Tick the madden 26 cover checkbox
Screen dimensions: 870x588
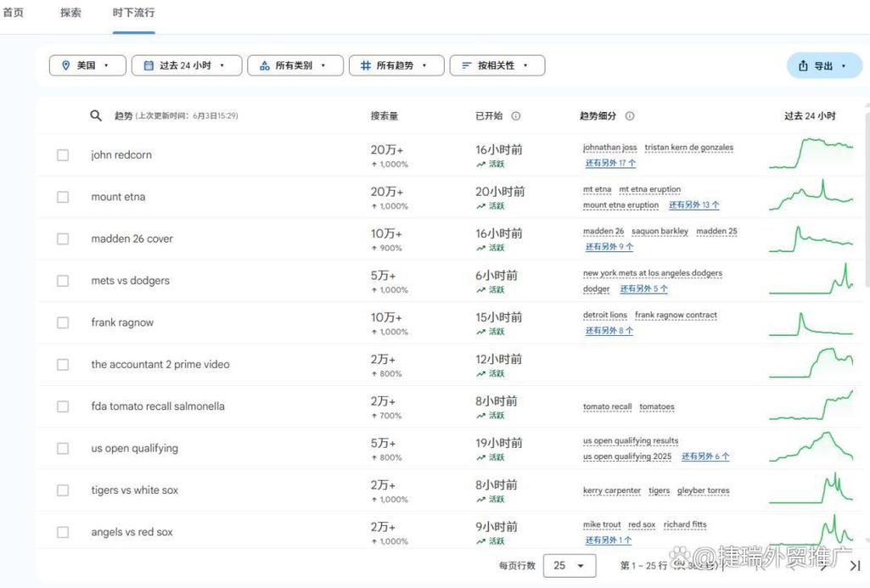tap(63, 238)
